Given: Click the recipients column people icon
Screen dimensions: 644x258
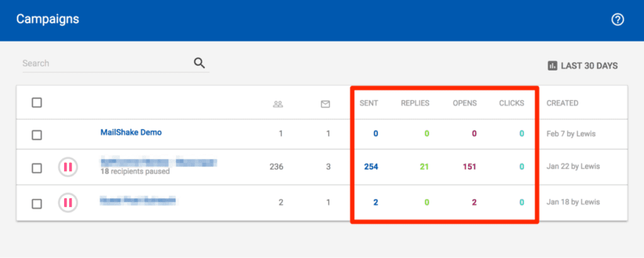Looking at the screenshot, I should (278, 104).
